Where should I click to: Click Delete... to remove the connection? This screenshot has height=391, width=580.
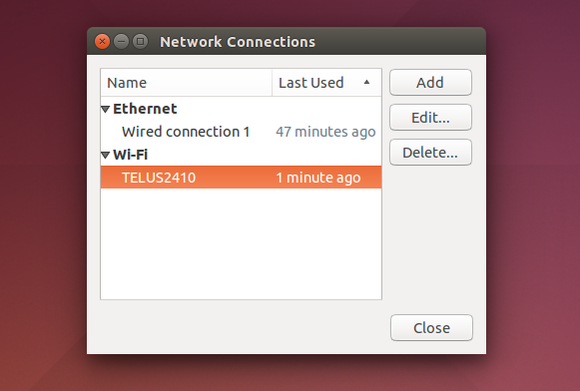[431, 152]
